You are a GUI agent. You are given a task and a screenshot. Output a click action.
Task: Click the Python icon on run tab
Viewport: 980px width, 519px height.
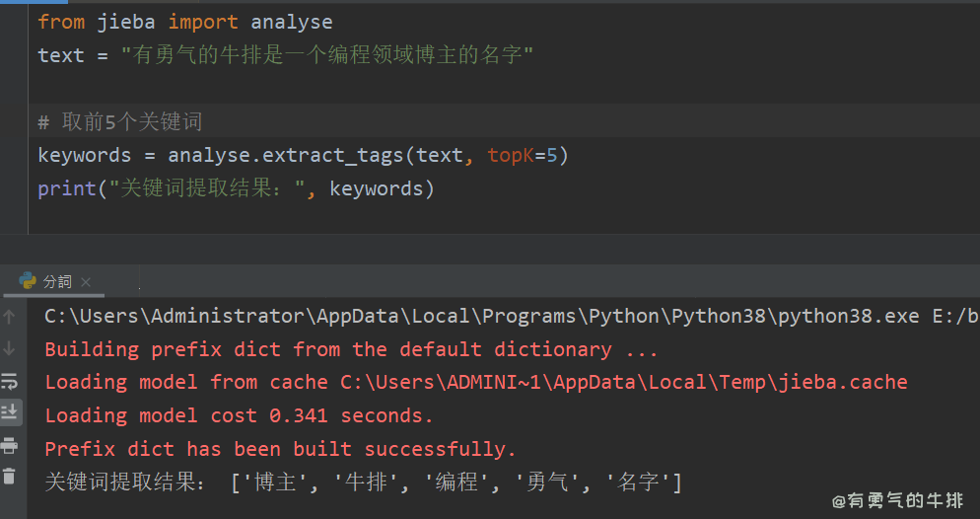[x=28, y=281]
